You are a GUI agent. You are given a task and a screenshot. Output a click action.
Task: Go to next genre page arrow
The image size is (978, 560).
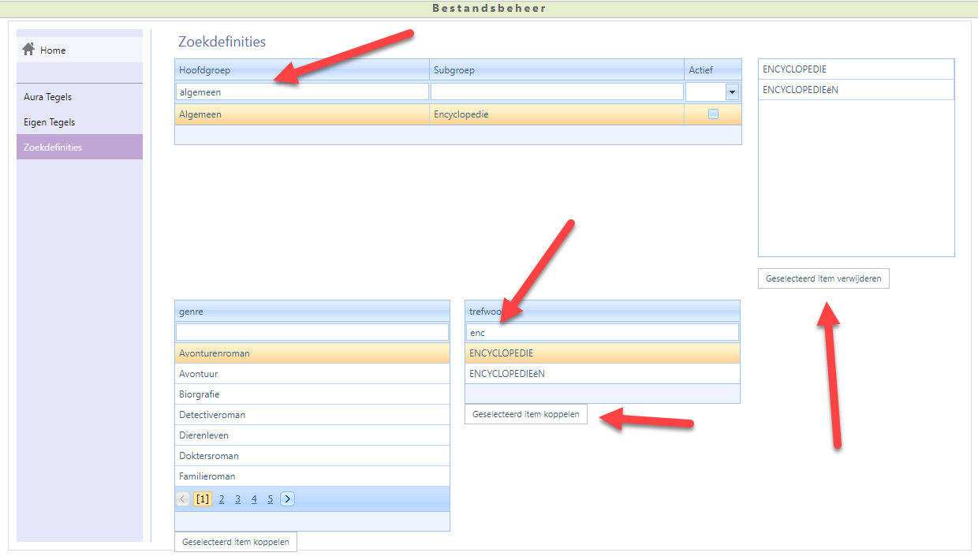(x=287, y=499)
